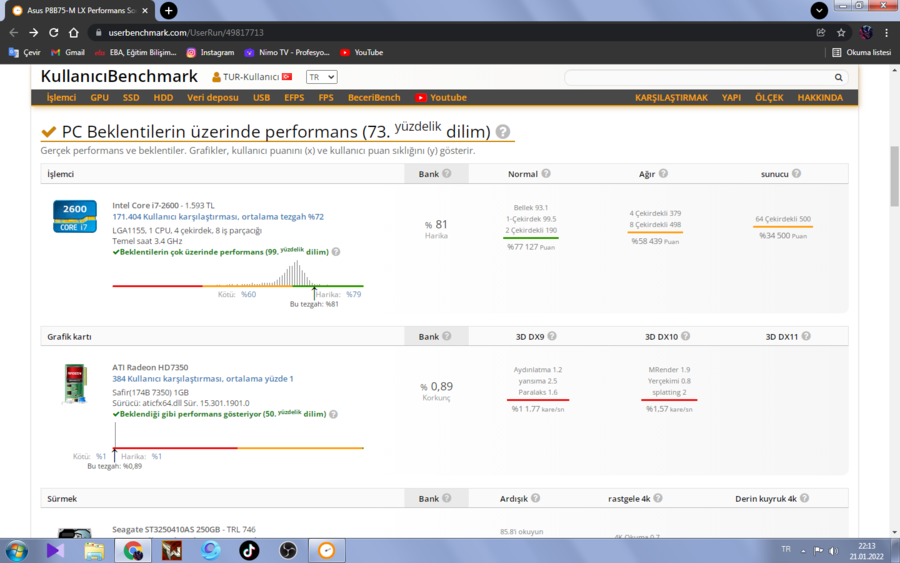The image size is (900, 563).
Task: Open Windows Start button
Action: (x=16, y=551)
